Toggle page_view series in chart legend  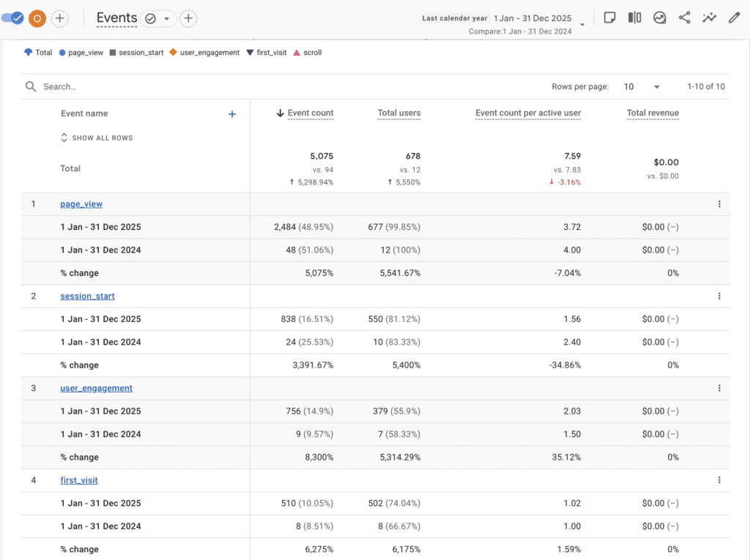(x=81, y=53)
